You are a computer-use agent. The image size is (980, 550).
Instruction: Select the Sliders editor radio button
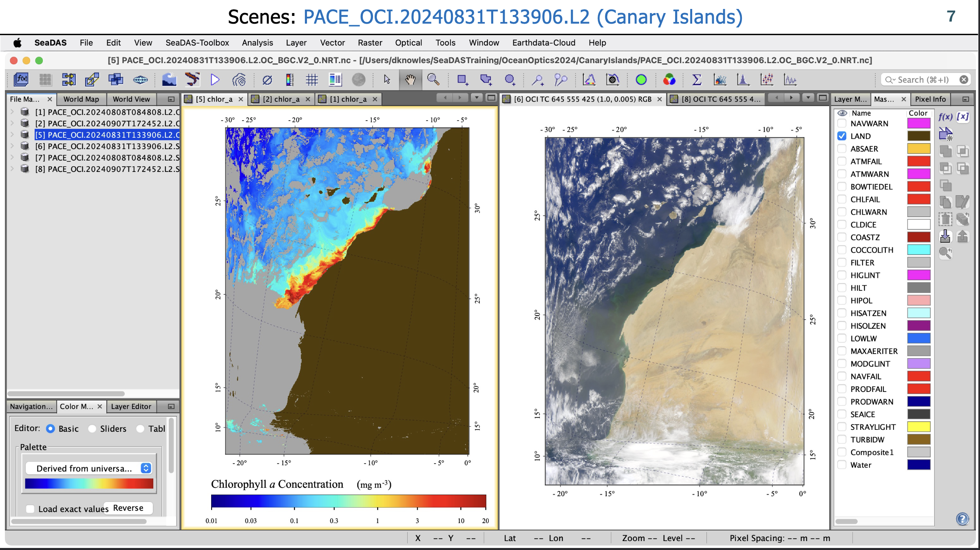click(x=92, y=429)
